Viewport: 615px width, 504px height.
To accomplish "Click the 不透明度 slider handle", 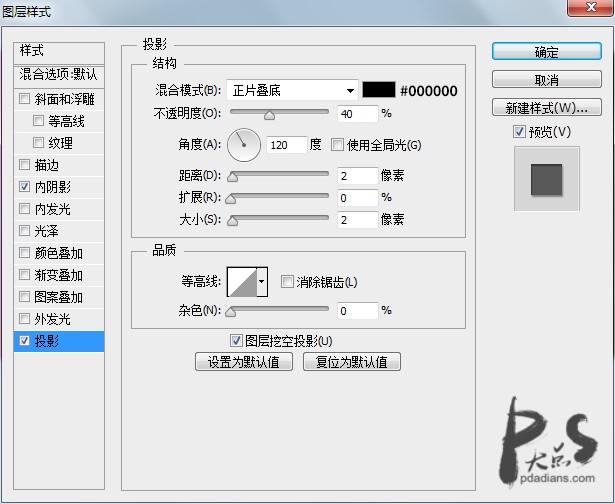I will (x=269, y=115).
